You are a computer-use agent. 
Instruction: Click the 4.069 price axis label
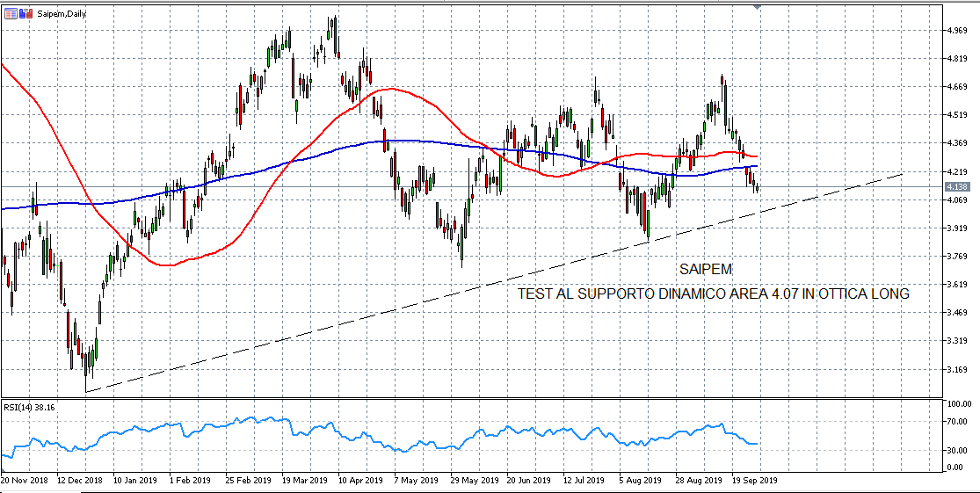click(x=957, y=200)
